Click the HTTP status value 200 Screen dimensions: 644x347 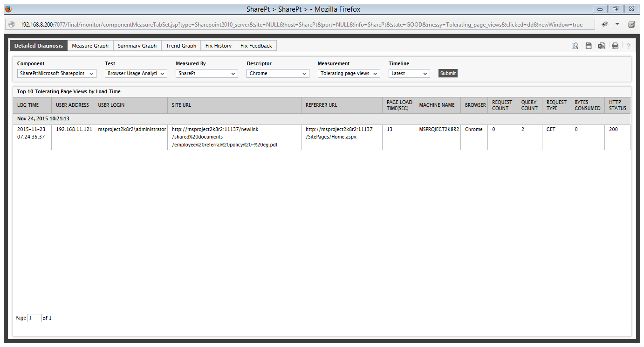pyautogui.click(x=613, y=129)
